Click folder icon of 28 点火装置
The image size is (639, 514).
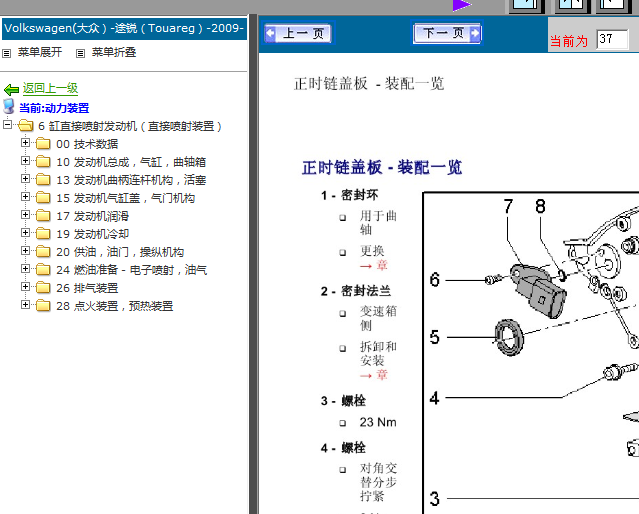point(43,306)
